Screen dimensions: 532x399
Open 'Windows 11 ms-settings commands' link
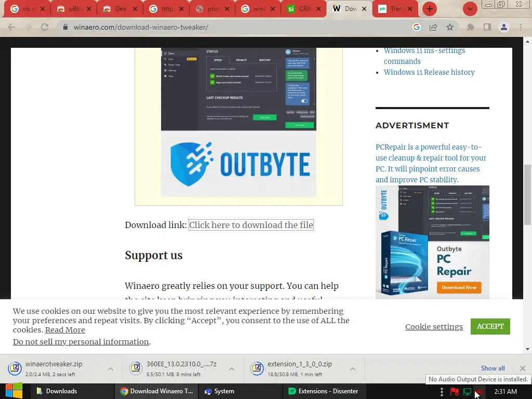pyautogui.click(x=424, y=56)
